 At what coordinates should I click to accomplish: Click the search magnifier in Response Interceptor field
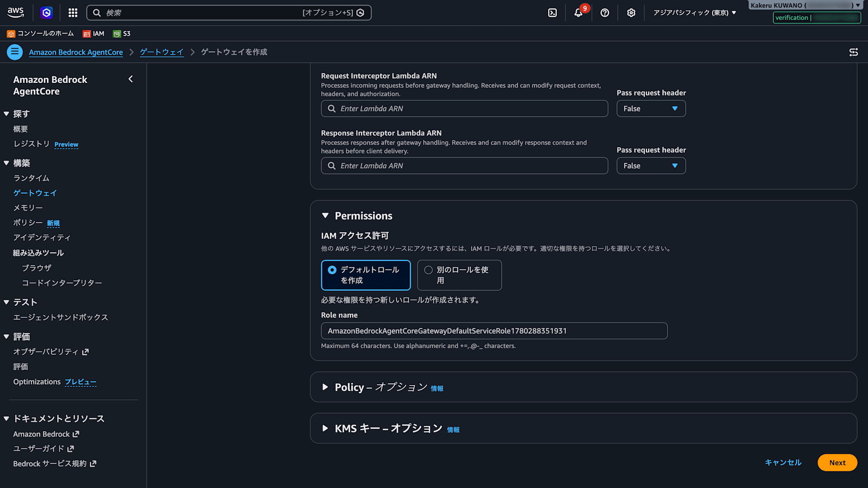tap(332, 166)
